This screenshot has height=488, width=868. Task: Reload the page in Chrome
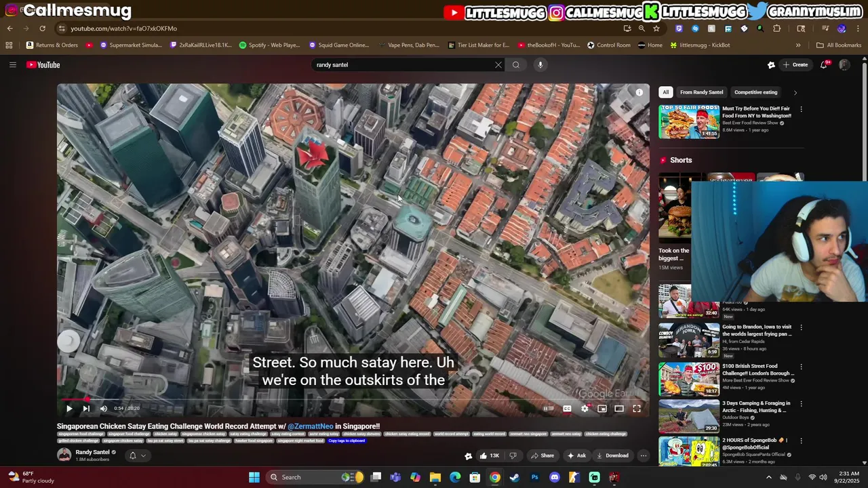(42, 28)
